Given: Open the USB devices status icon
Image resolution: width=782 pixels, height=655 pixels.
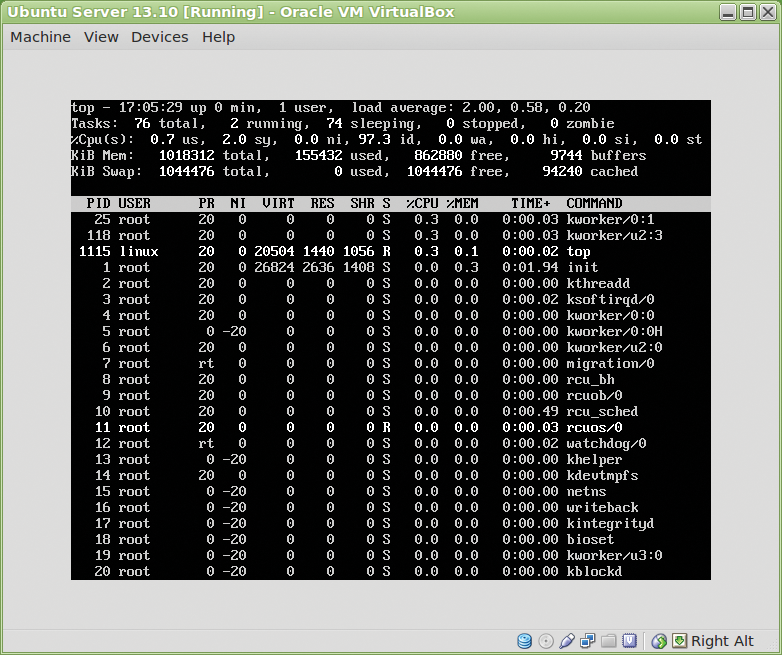Looking at the screenshot, I should tap(567, 641).
